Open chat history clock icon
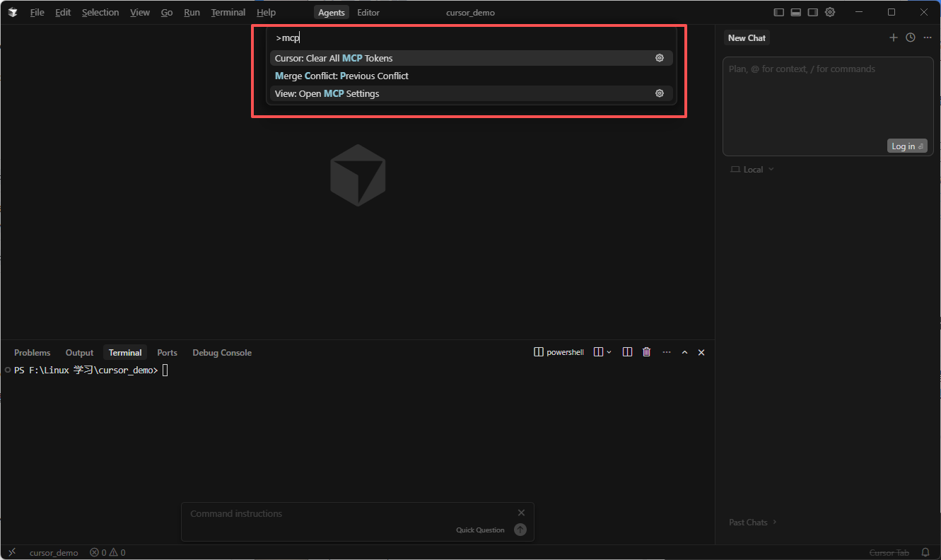Screen dimensions: 941x560 [911, 37]
